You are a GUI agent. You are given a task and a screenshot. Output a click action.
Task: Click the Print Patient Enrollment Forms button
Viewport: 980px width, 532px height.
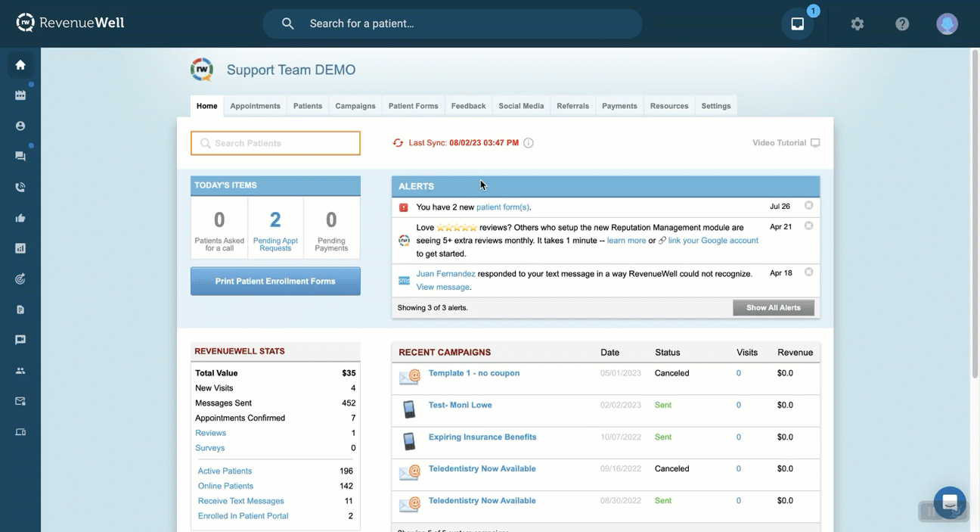click(x=275, y=282)
